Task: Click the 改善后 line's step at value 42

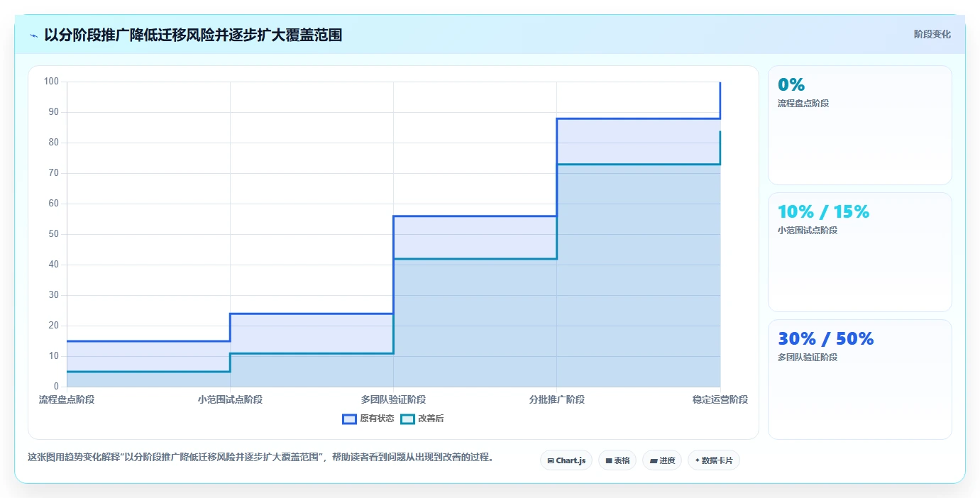Action: [x=475, y=259]
